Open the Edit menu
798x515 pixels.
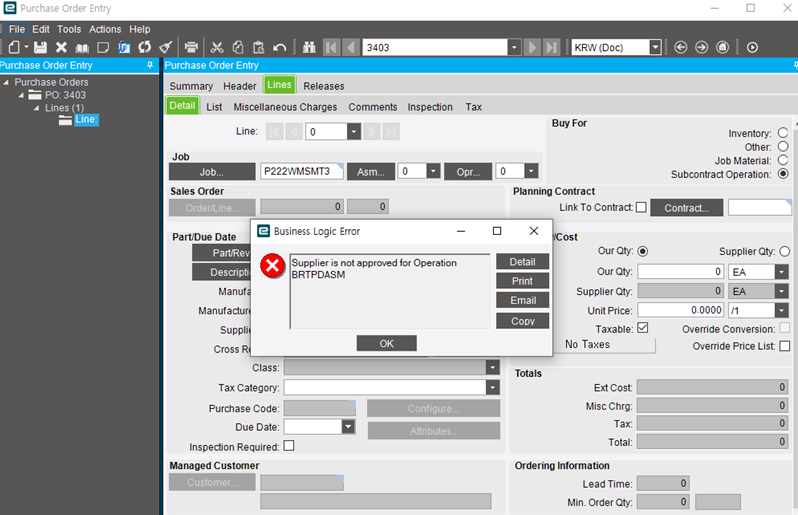pyautogui.click(x=41, y=29)
